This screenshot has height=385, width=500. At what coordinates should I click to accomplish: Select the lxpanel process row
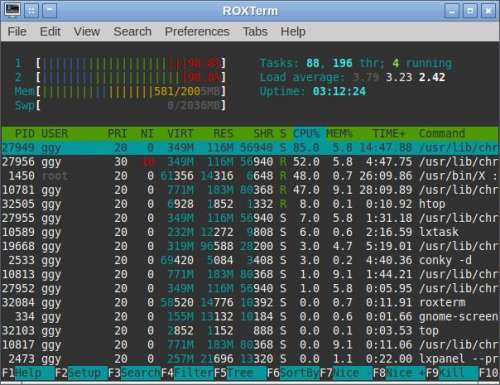click(x=250, y=359)
